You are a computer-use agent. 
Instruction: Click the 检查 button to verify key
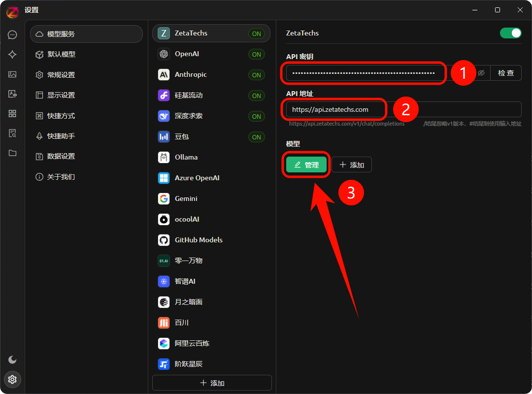505,73
